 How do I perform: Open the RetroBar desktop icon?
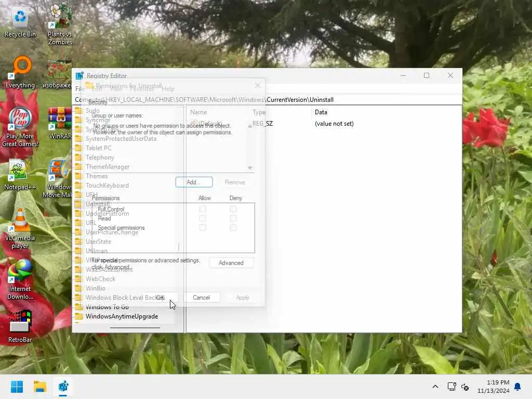[x=20, y=326]
